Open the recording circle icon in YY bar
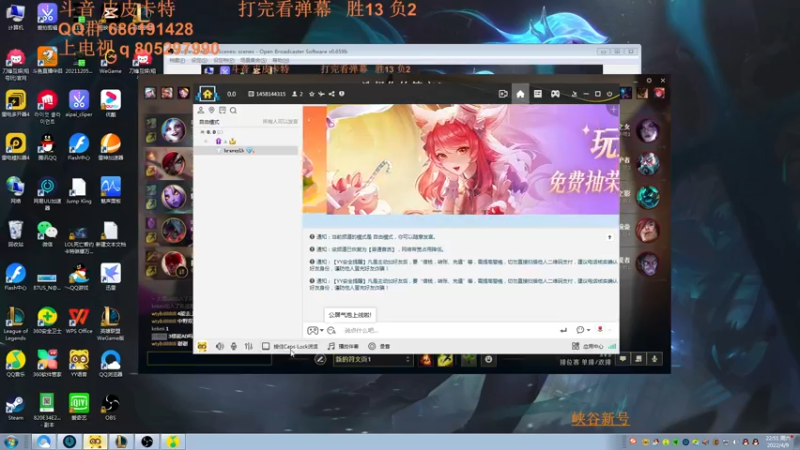The image size is (800, 450). (x=372, y=346)
